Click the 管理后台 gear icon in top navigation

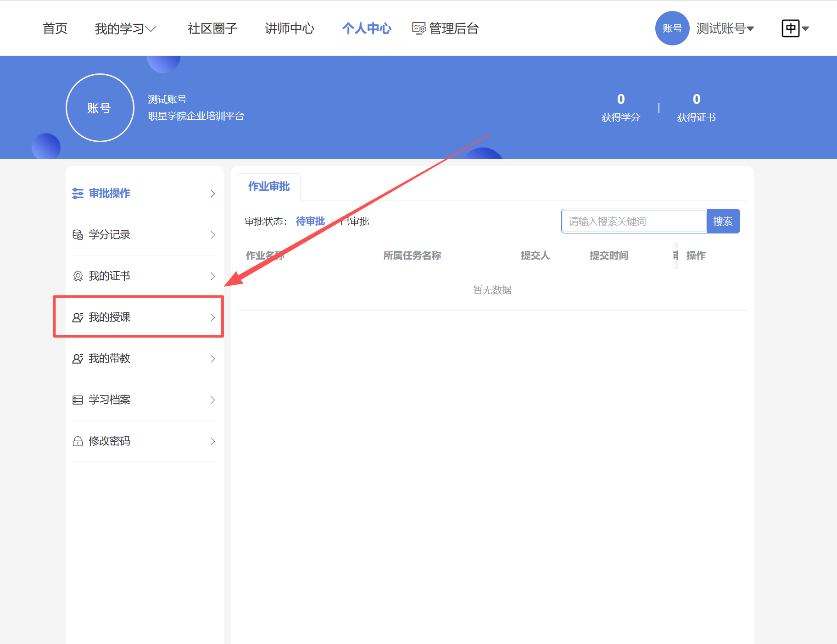(418, 28)
